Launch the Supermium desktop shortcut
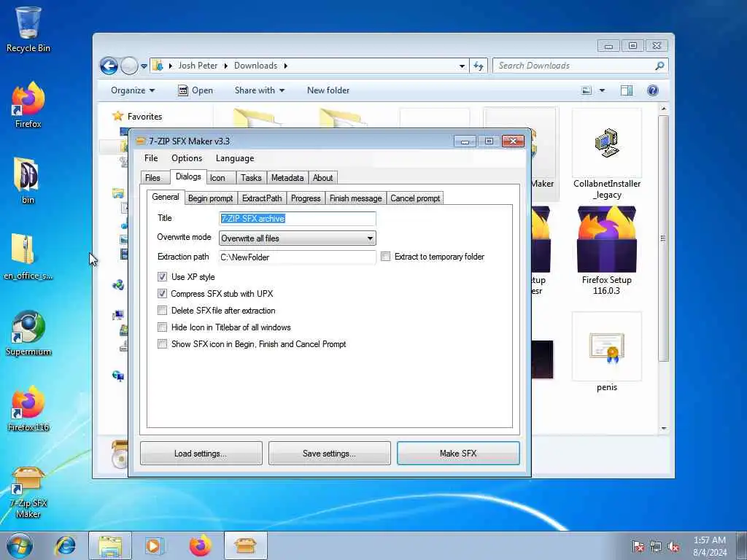The width and height of the screenshot is (747, 560). (28, 332)
